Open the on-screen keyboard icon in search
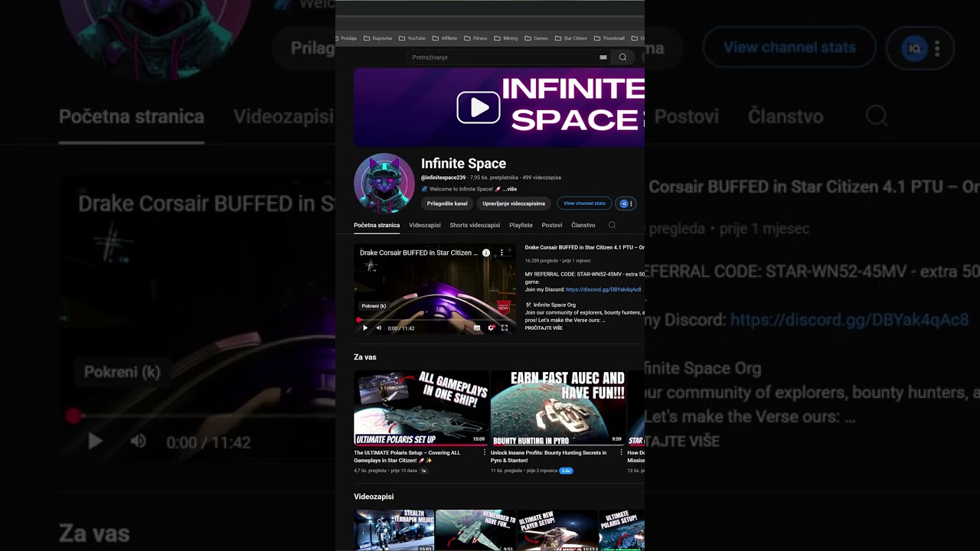The image size is (980, 551). (603, 57)
